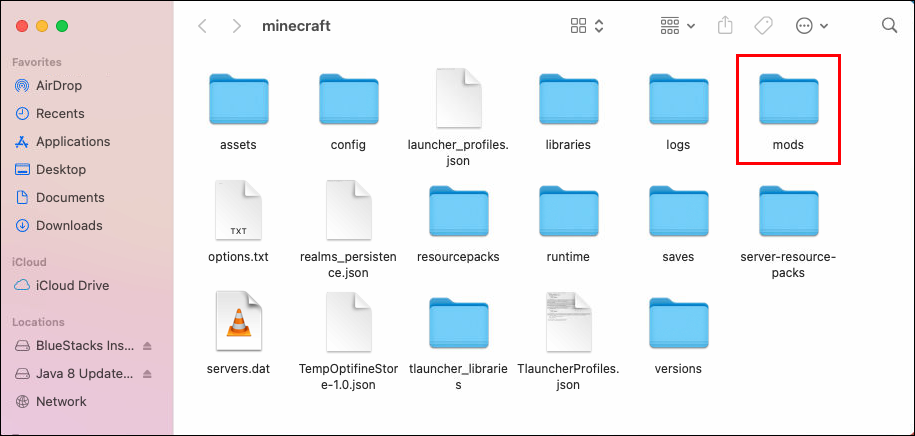Go forward with the right chevron
Image resolution: width=915 pixels, height=436 pixels.
236,26
